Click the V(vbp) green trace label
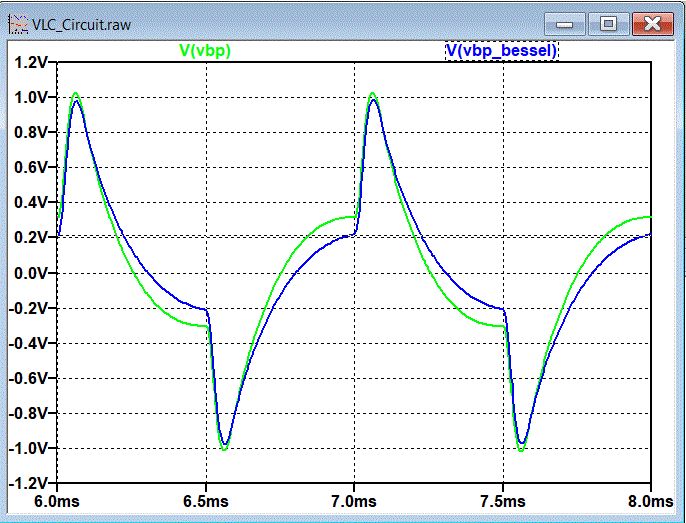 pyautogui.click(x=204, y=51)
